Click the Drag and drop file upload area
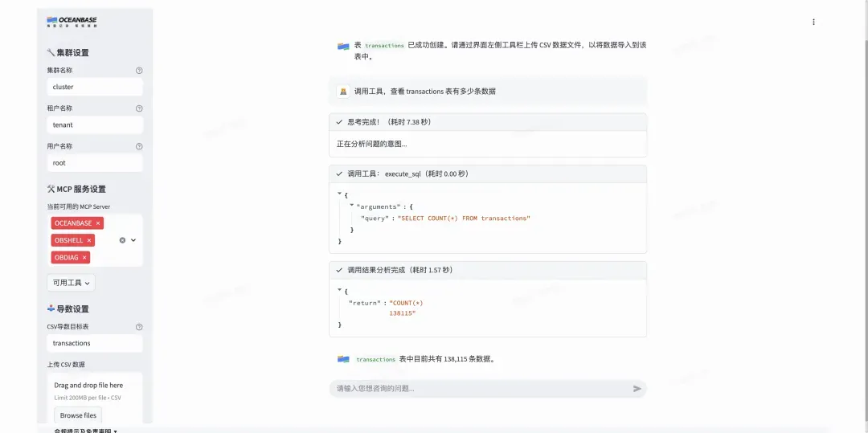 click(95, 398)
